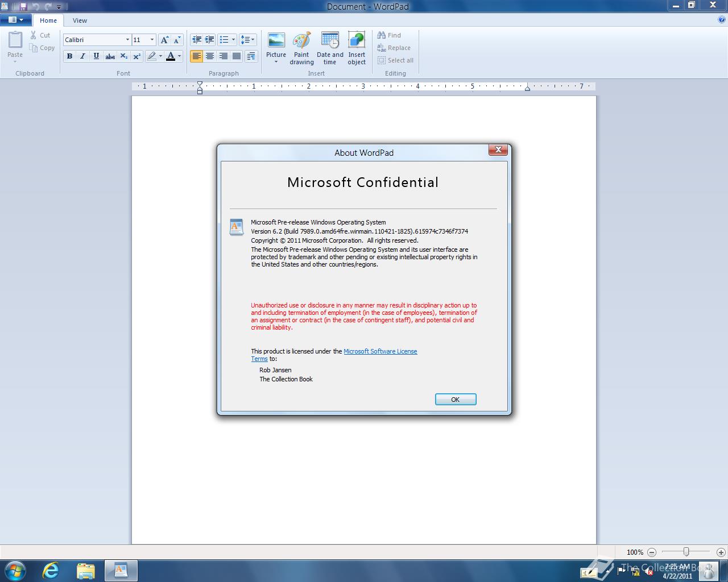This screenshot has height=582, width=728.
Task: Click Undo in quick access toolbar
Action: (x=35, y=6)
